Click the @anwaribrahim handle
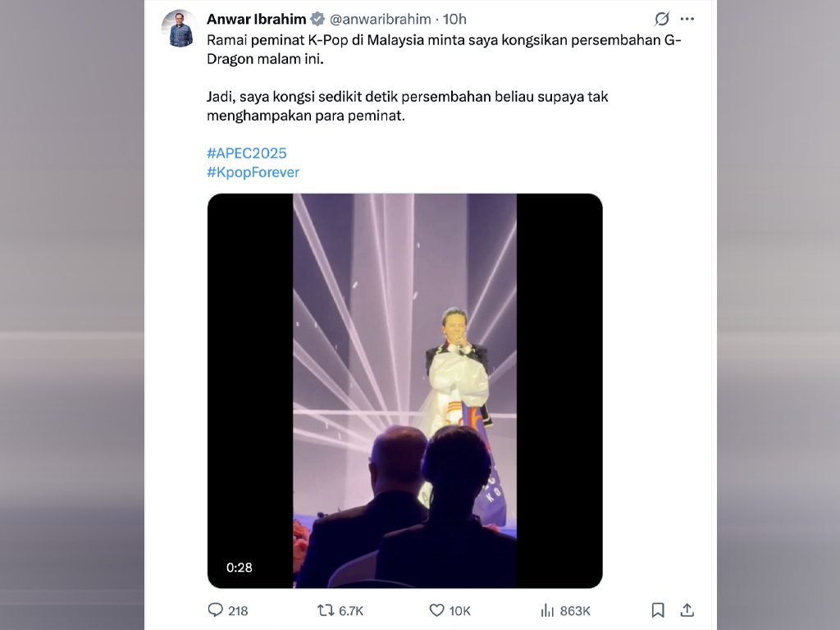The image size is (840, 630). [380, 19]
